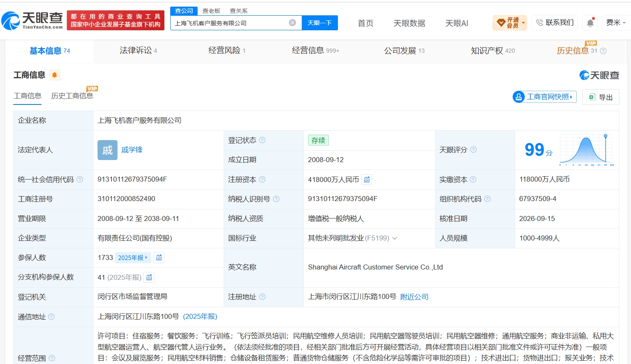
Task: Select 组织机构代码 value 67937509-4
Action: (538, 199)
